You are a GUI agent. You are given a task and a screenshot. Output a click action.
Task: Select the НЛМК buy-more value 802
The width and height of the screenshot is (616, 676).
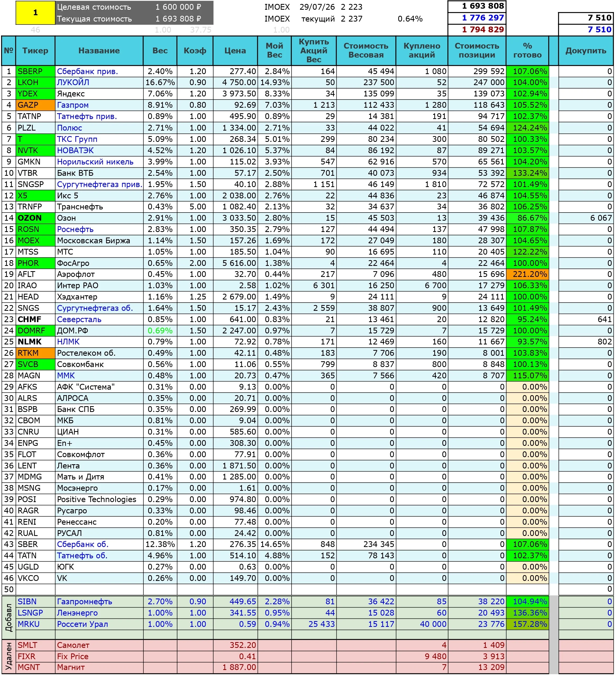586,342
